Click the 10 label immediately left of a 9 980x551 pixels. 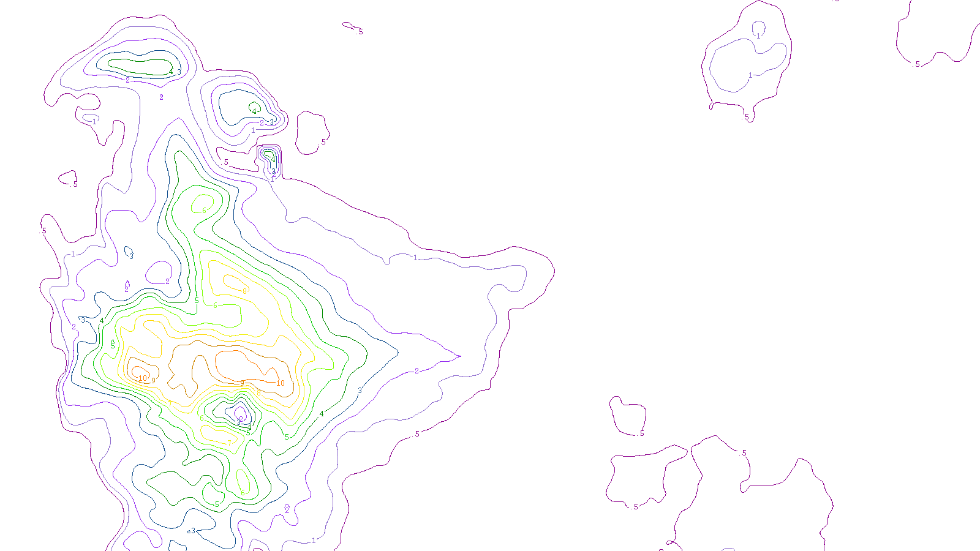143,378
